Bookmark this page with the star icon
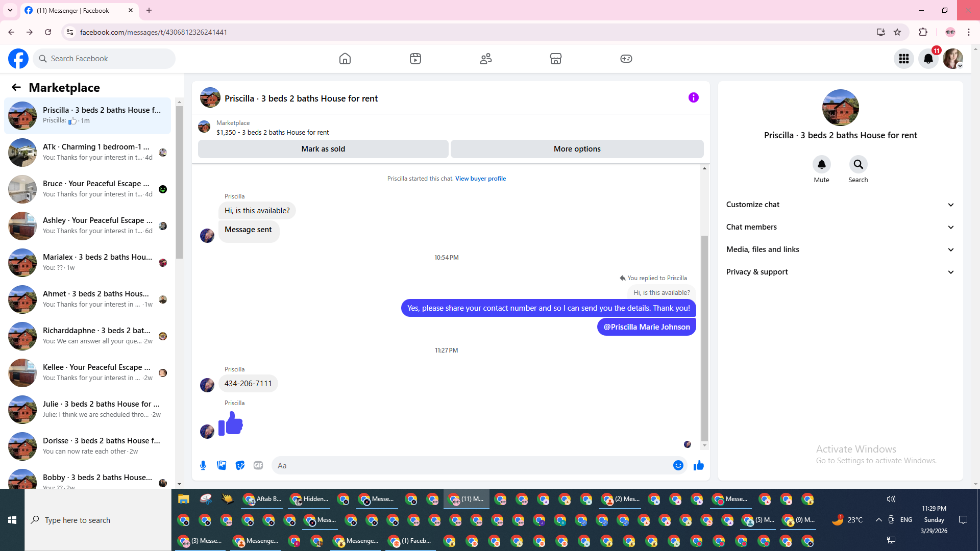Screen dimensions: 980x551 897,32
